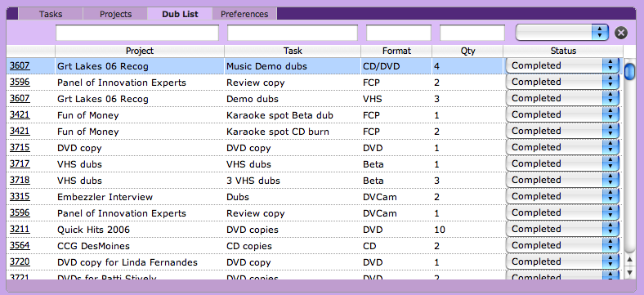Sort by the Status column header
This screenshot has height=295, width=644.
click(x=563, y=51)
